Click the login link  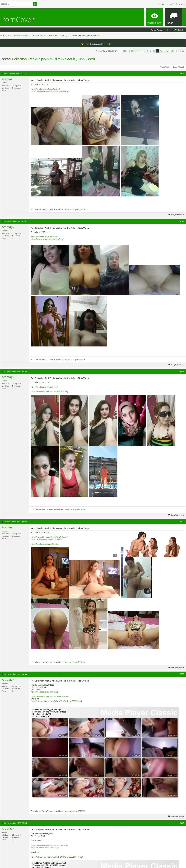click(x=172, y=4)
